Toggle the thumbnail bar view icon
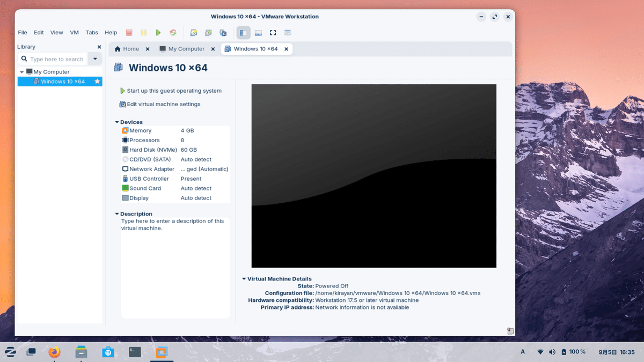This screenshot has width=644, height=362. pyautogui.click(x=258, y=33)
